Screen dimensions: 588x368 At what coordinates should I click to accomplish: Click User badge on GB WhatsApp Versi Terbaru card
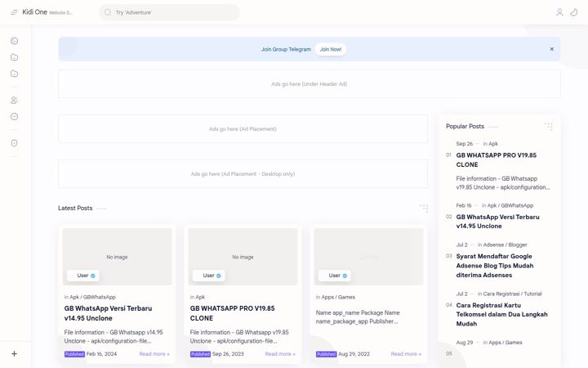click(x=82, y=276)
